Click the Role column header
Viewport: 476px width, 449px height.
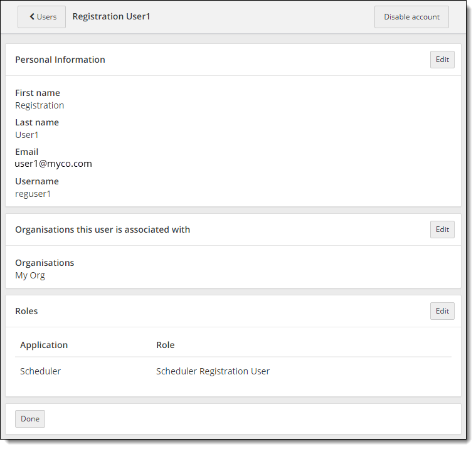click(166, 345)
